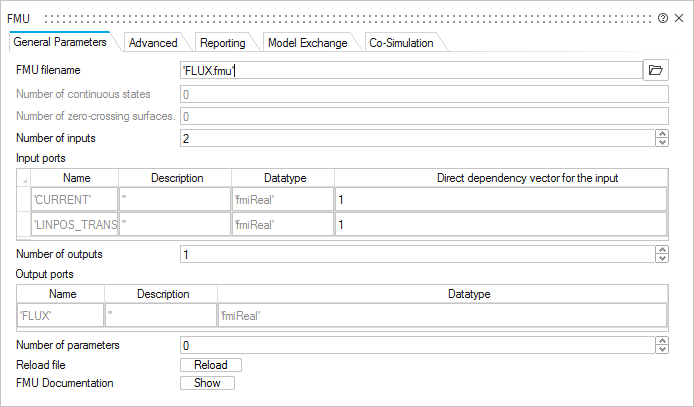Image resolution: width=694 pixels, height=407 pixels.
Task: Select the 'FLUX' output port name cell
Action: (60, 315)
